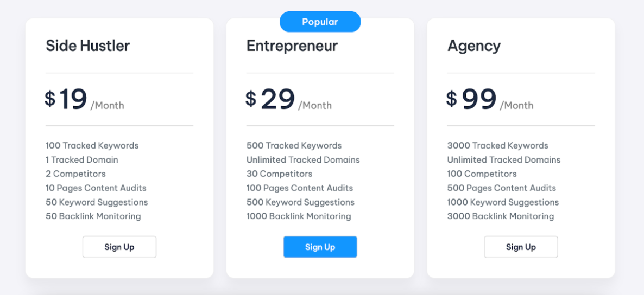The image size is (644, 295).
Task: Click 500 Tracked Keywords in Entrepreneur
Action: click(x=294, y=146)
